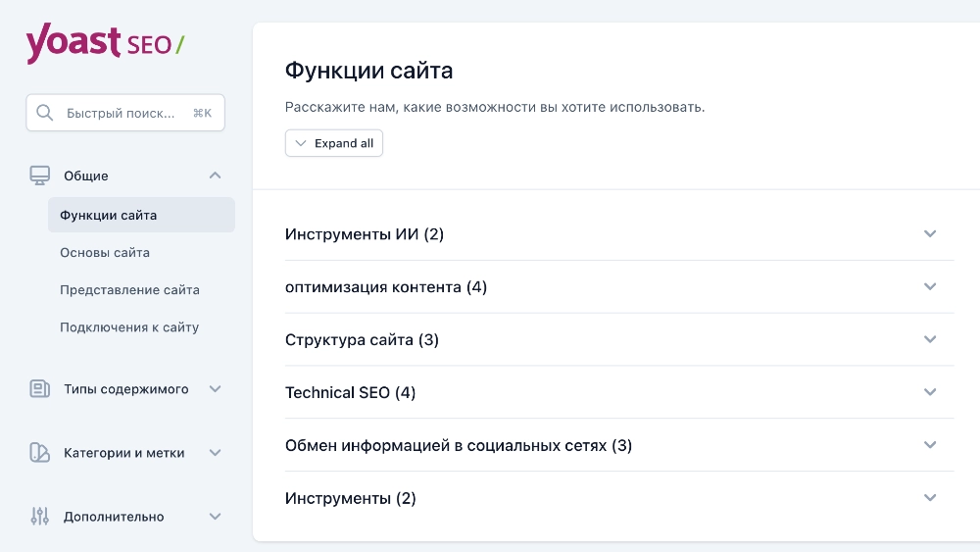Click the Инструменты (2) heading text
980x552 pixels.
pyautogui.click(x=350, y=498)
